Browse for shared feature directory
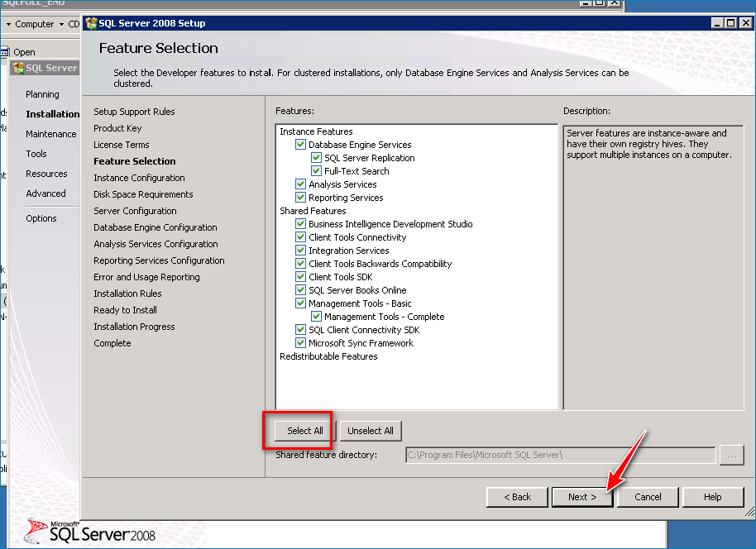 click(731, 455)
